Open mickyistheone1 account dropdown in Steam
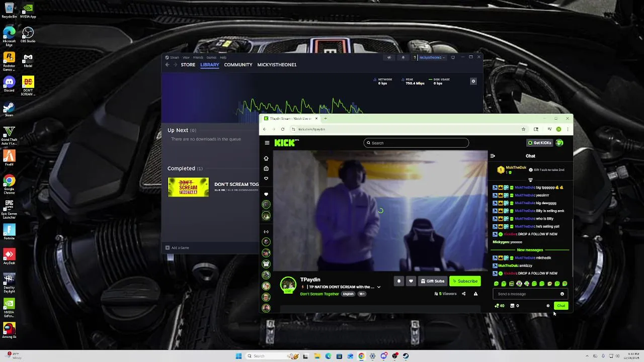 coord(432,57)
